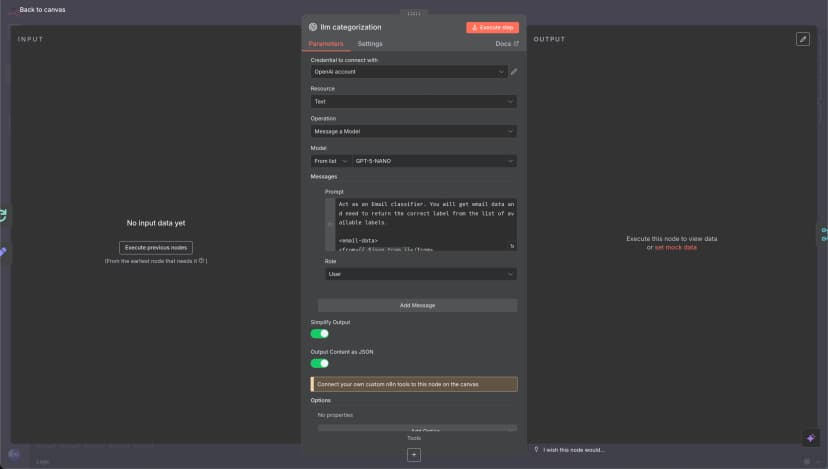Click the I wish this node would field

pyautogui.click(x=576, y=450)
